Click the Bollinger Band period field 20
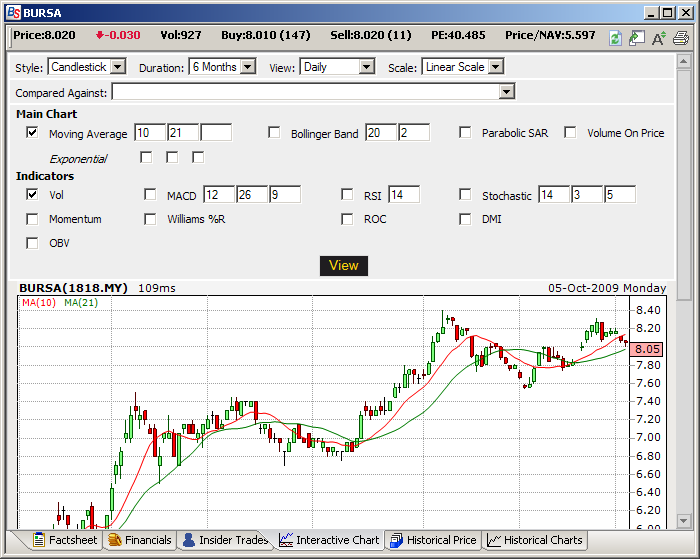The image size is (700, 559). [x=381, y=133]
